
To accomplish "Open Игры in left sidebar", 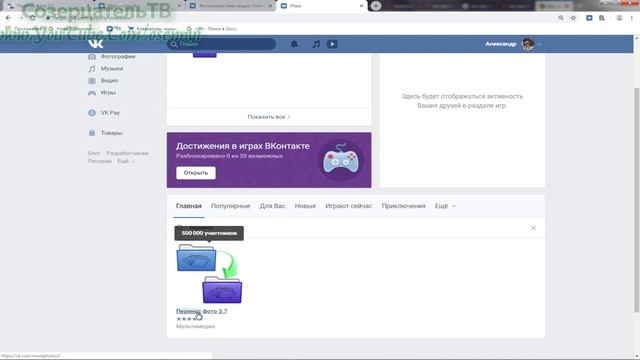I will click(x=108, y=93).
